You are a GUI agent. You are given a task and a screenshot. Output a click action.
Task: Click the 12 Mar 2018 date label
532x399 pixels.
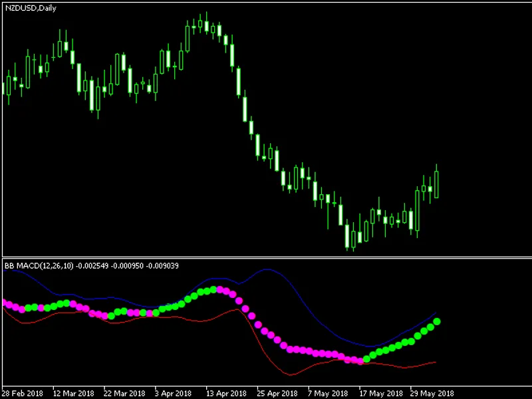pyautogui.click(x=74, y=394)
